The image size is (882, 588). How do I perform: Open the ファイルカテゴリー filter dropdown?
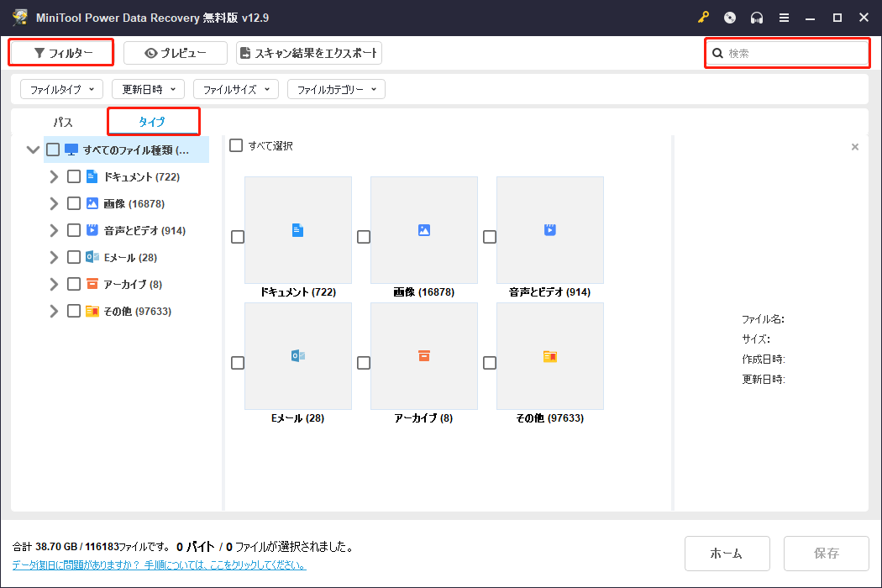click(336, 89)
